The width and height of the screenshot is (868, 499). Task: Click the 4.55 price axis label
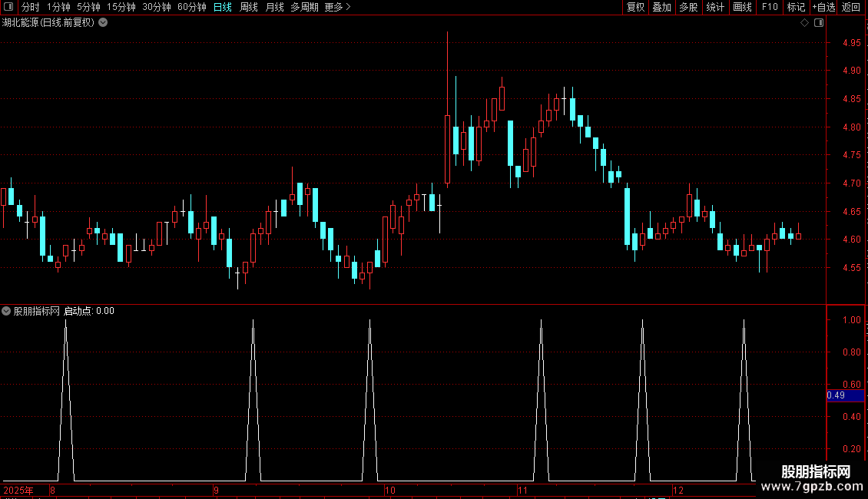[x=851, y=268]
